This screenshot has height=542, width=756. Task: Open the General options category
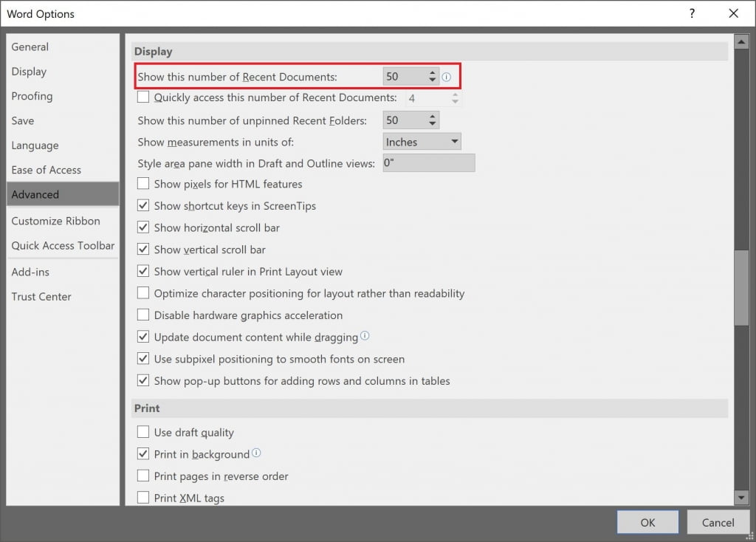coord(63,47)
